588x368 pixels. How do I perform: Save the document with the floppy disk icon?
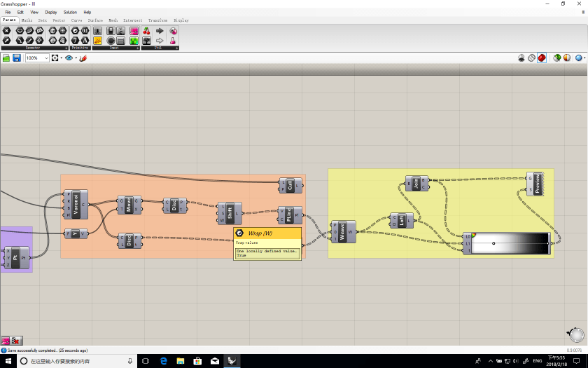[x=17, y=58]
